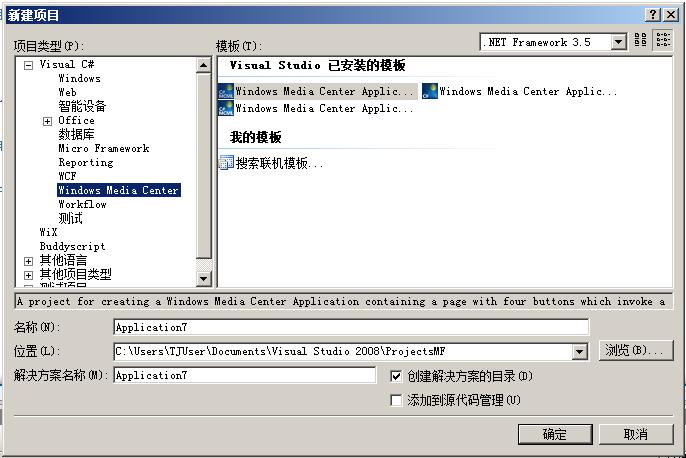Select Windows under Visual C#
The image size is (686, 458).
tap(80, 78)
